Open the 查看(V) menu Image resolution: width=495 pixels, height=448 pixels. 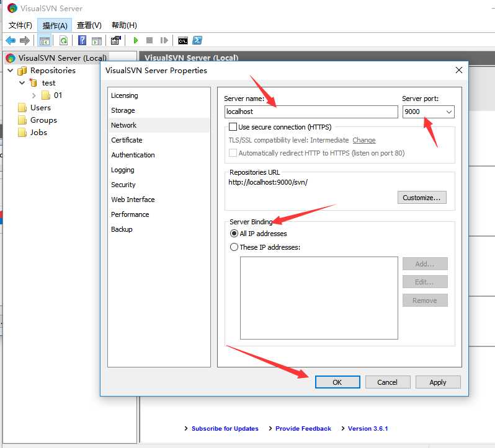tap(89, 25)
